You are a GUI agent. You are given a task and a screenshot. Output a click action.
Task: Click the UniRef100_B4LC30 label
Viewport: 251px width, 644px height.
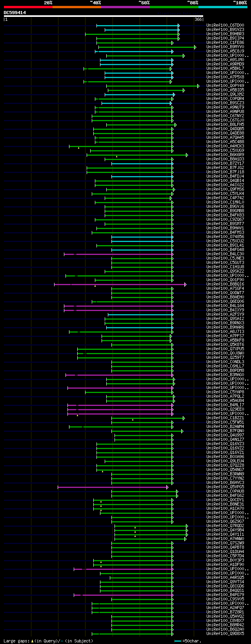(225, 254)
